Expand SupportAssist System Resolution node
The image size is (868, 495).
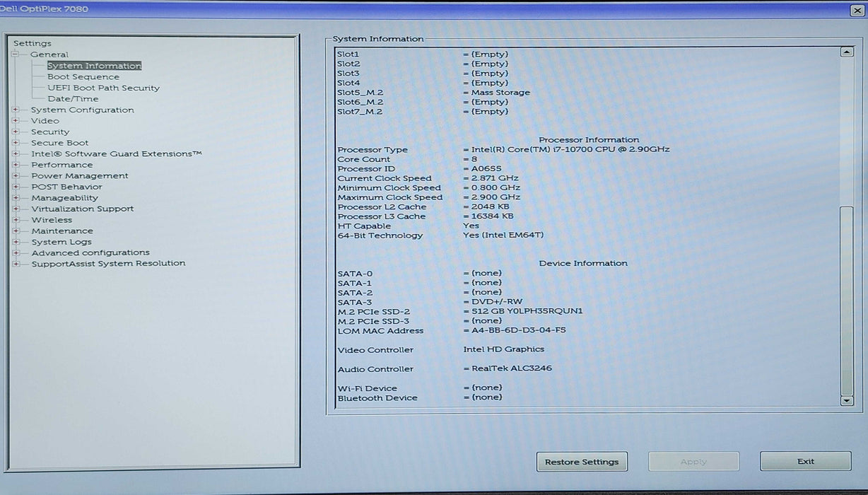click(15, 264)
